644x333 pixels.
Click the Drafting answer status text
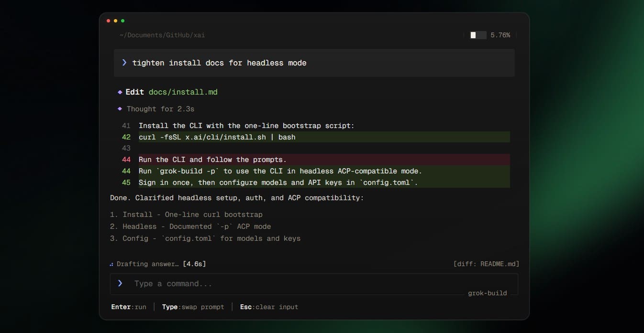pyautogui.click(x=148, y=264)
